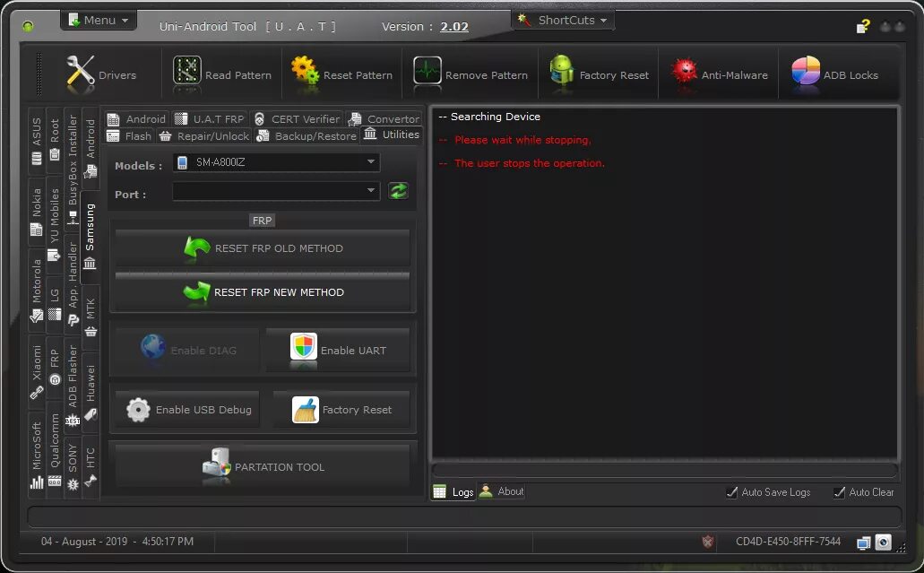Switch to the Flash tab
The width and height of the screenshot is (924, 573).
(x=130, y=136)
